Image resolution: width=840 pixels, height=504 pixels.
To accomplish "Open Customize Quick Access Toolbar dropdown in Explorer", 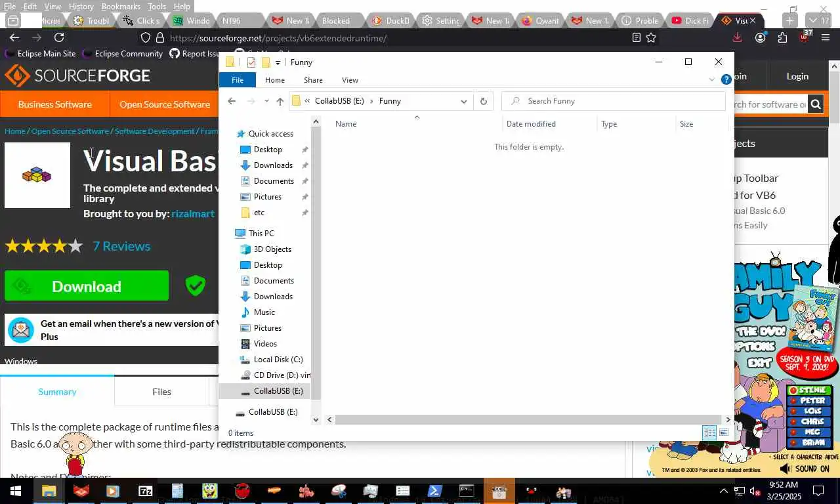I will pyautogui.click(x=278, y=62).
